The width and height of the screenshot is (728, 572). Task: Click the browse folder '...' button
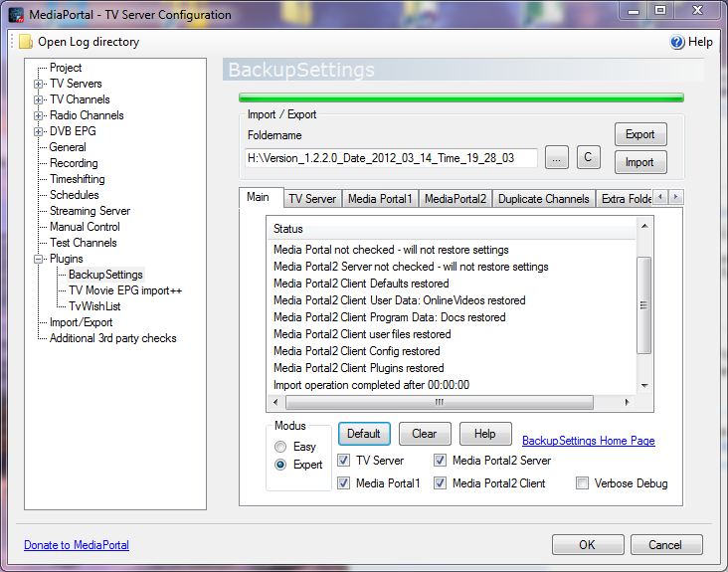pyautogui.click(x=557, y=157)
